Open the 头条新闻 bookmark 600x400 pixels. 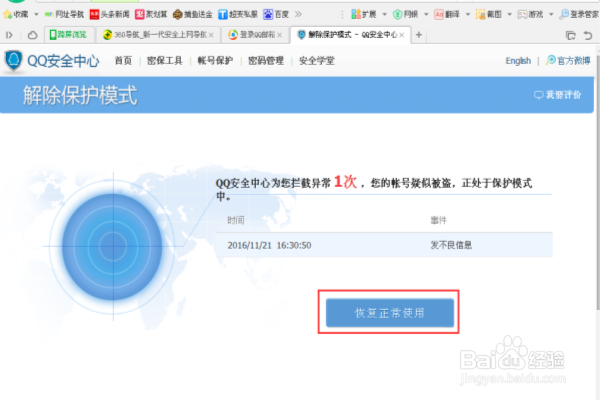pos(109,15)
